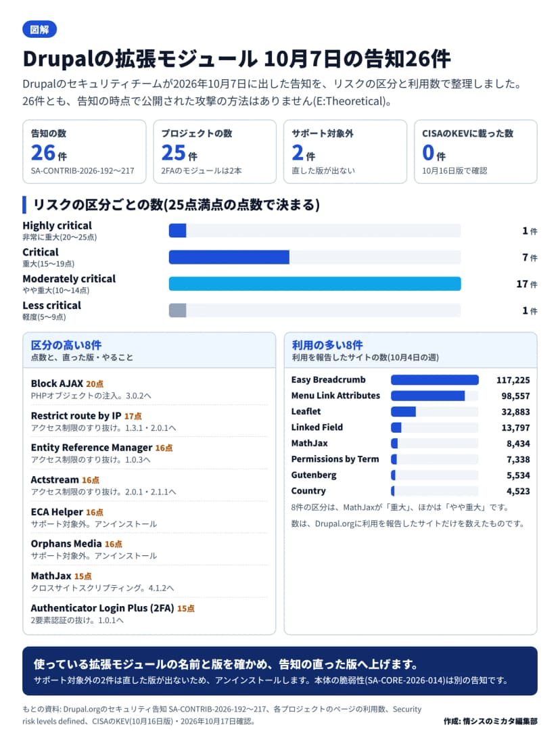Image resolution: width=560 pixels, height=744 pixels.
Task: Click the Moderately critical label
Action: 69,279
